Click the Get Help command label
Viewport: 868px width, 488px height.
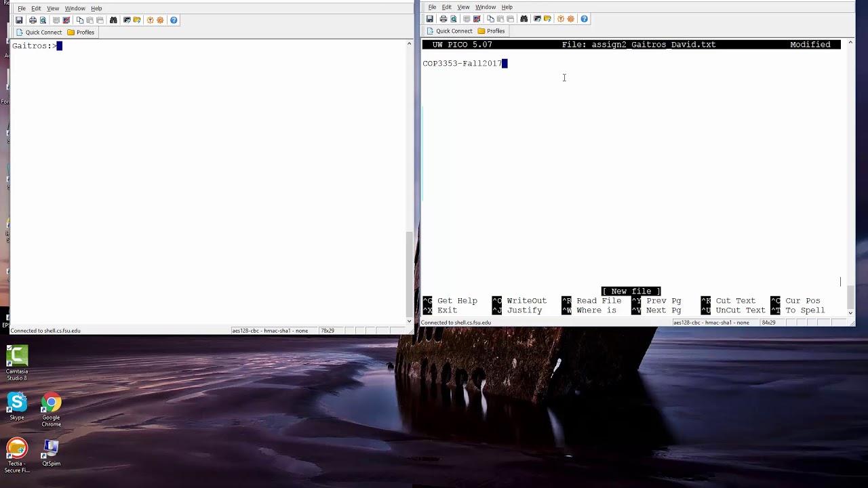coord(457,301)
